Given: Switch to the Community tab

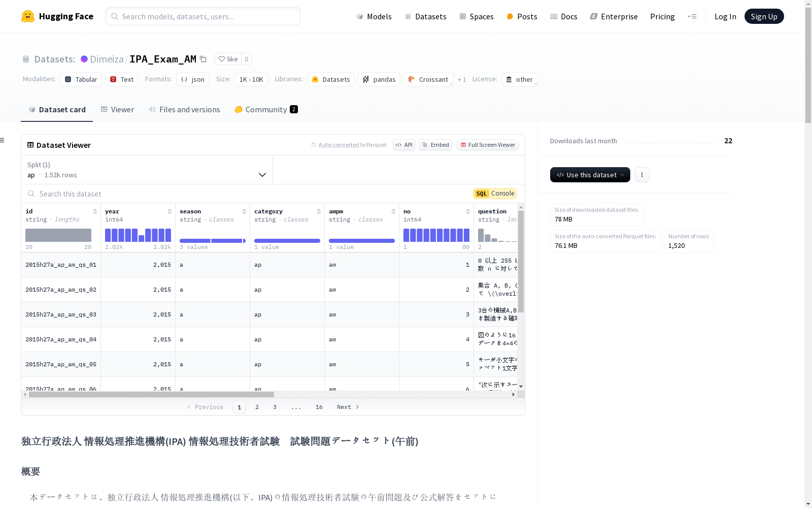Looking at the screenshot, I should pos(266,110).
